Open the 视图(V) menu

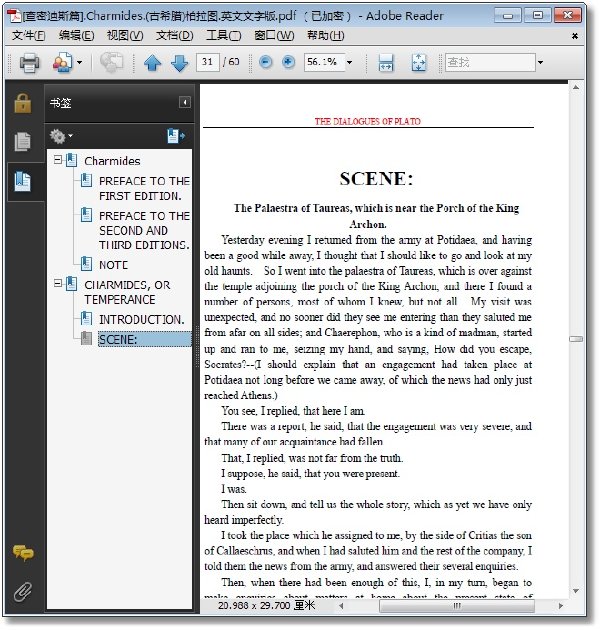pyautogui.click(x=125, y=36)
